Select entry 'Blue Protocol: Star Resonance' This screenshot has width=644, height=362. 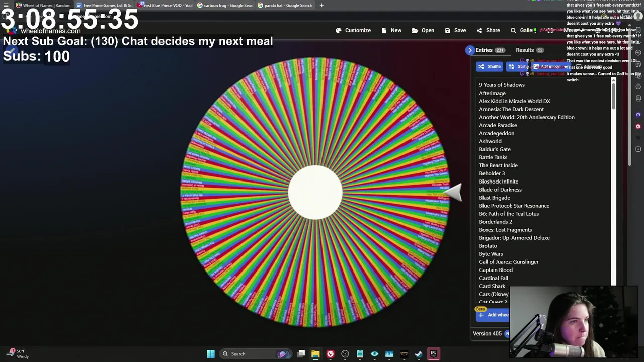pos(514,206)
